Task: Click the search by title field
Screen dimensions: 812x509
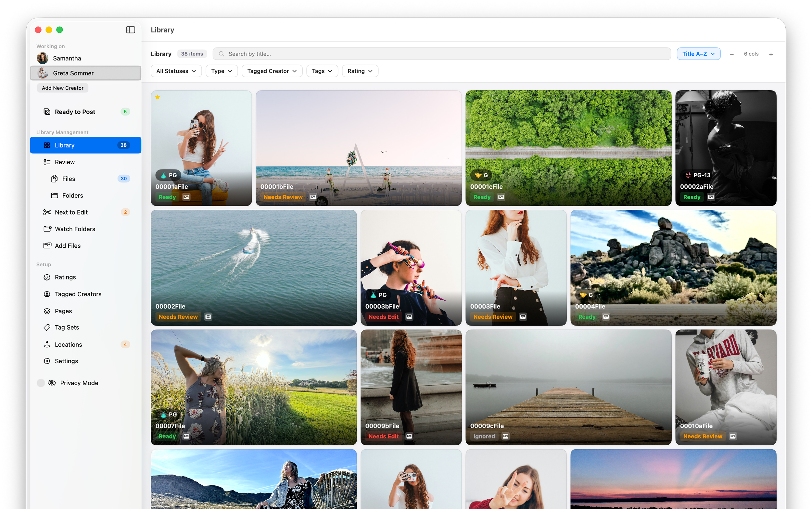Action: pos(441,54)
